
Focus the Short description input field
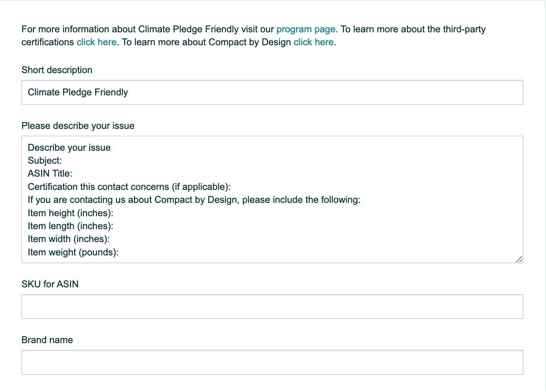[x=272, y=93]
